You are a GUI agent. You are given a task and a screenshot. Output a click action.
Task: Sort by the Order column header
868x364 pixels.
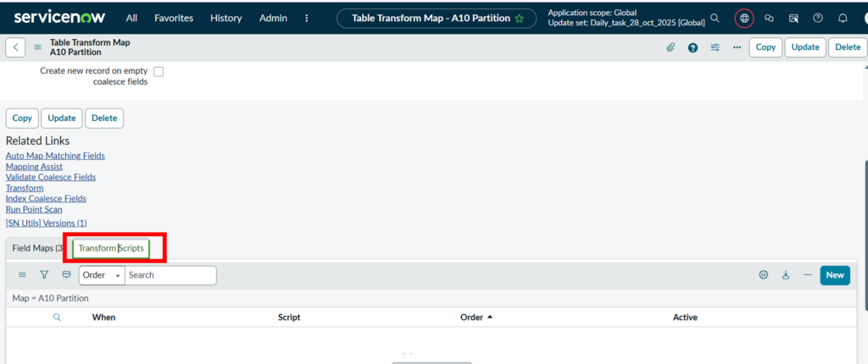point(472,317)
